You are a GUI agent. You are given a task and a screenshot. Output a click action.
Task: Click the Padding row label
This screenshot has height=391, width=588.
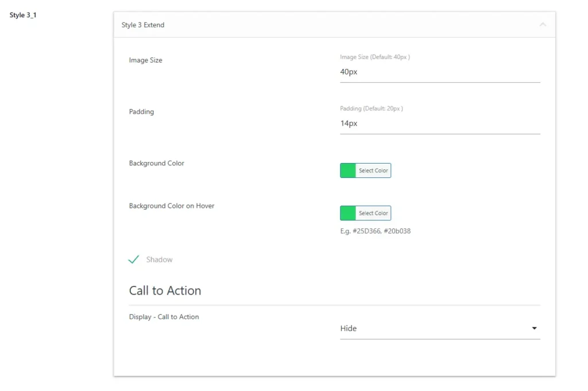[141, 111]
